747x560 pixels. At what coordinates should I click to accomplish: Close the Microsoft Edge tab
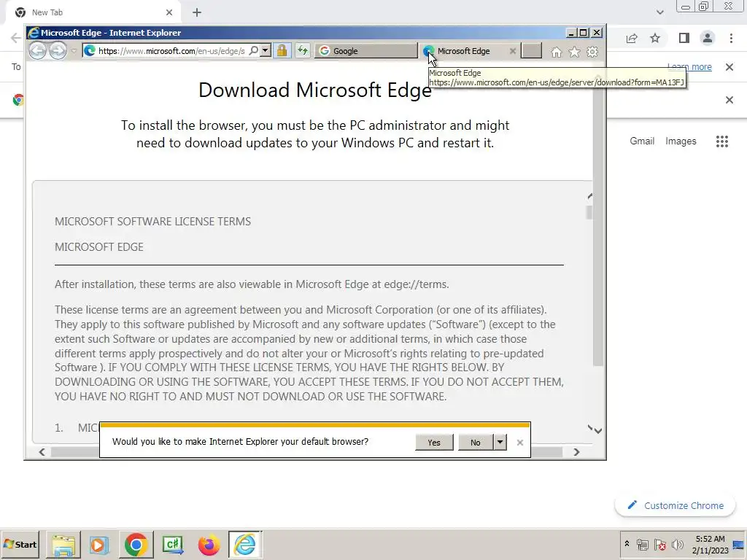[513, 51]
